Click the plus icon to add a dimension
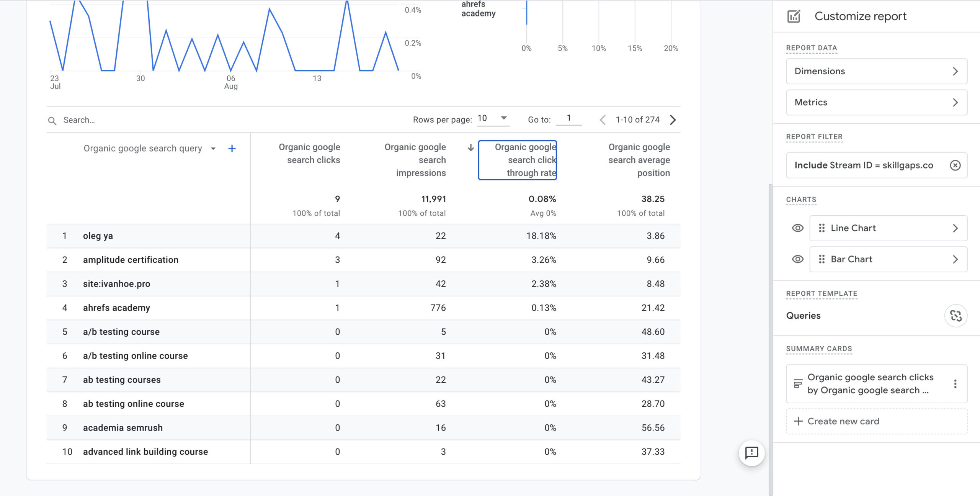The image size is (980, 496). (232, 149)
